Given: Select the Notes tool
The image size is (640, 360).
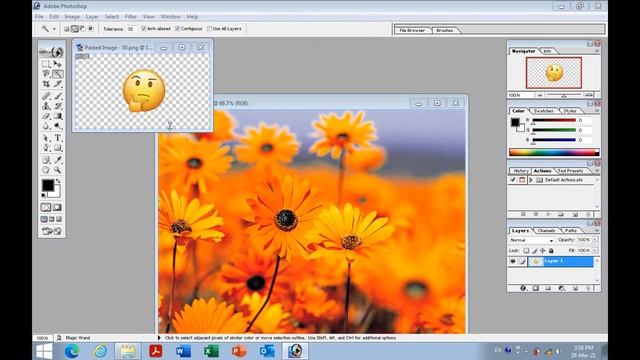Looking at the screenshot, I should pos(46,160).
